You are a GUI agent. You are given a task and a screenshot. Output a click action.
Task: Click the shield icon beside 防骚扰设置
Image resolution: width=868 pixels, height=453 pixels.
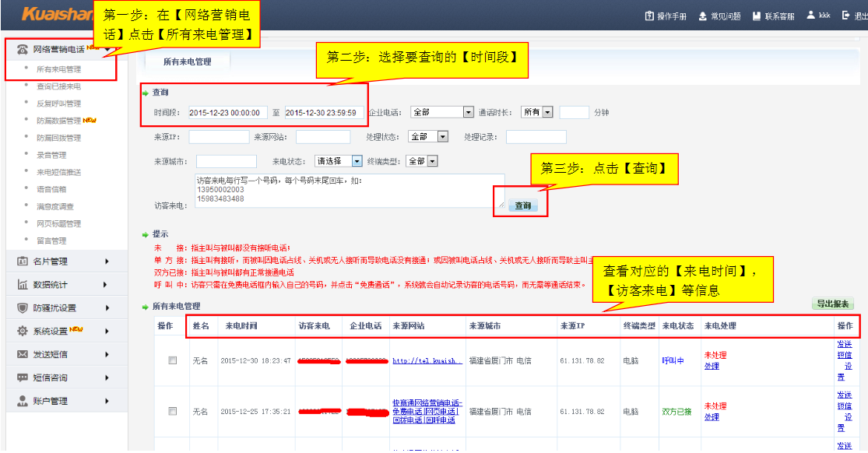[23, 308]
